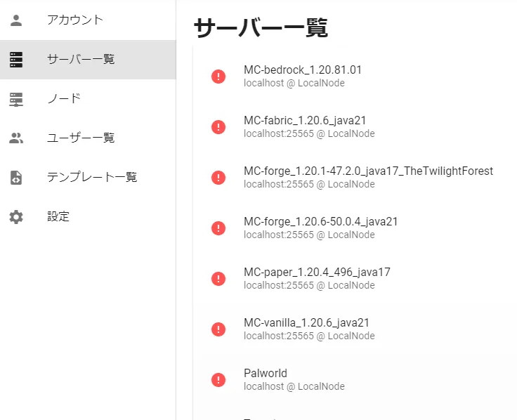Click the settings gear icon
The image size is (517, 420).
pos(16,217)
